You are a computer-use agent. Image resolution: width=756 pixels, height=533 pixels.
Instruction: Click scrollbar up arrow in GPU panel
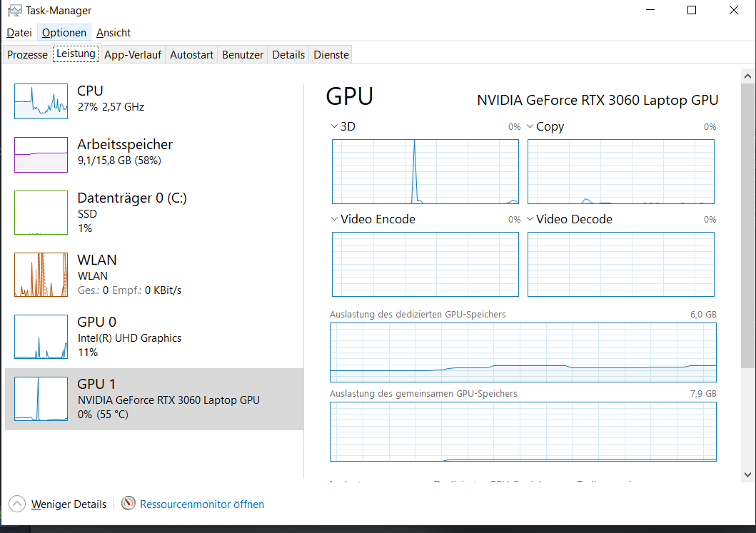(747, 76)
